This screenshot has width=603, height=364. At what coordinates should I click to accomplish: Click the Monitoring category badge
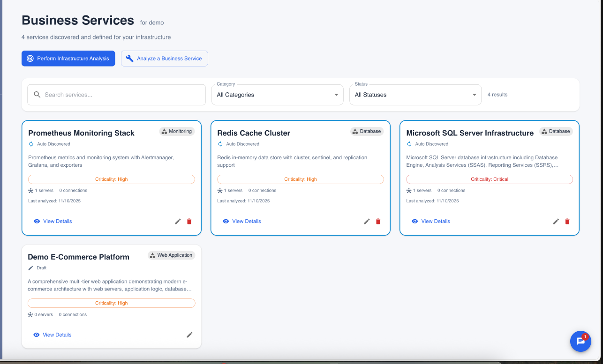coord(177,131)
